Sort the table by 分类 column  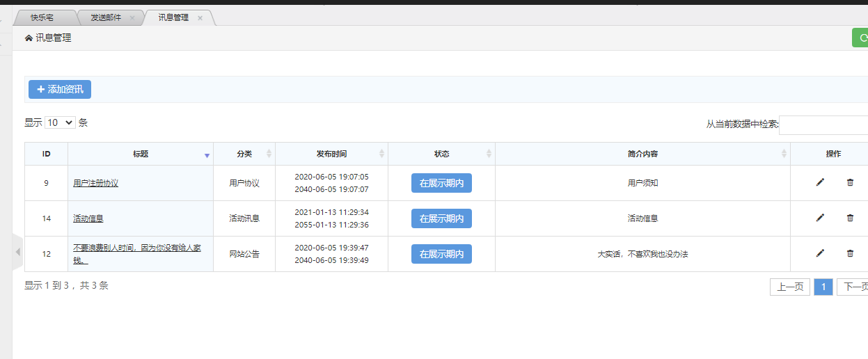point(244,154)
